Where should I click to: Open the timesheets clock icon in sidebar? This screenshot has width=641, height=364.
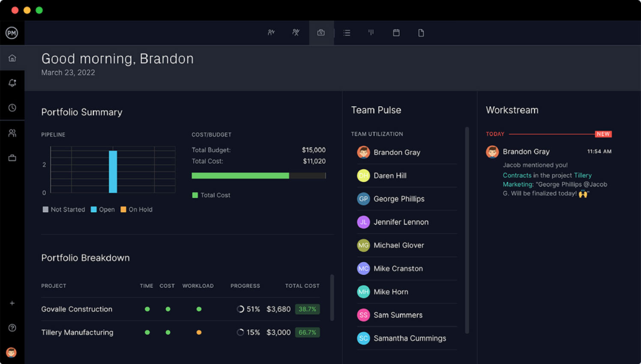tap(12, 107)
